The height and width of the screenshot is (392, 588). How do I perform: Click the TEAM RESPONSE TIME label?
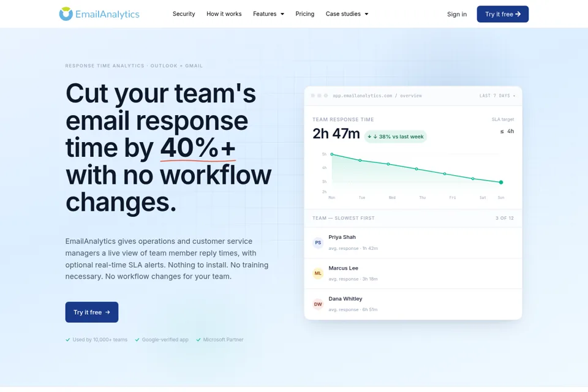click(x=343, y=119)
